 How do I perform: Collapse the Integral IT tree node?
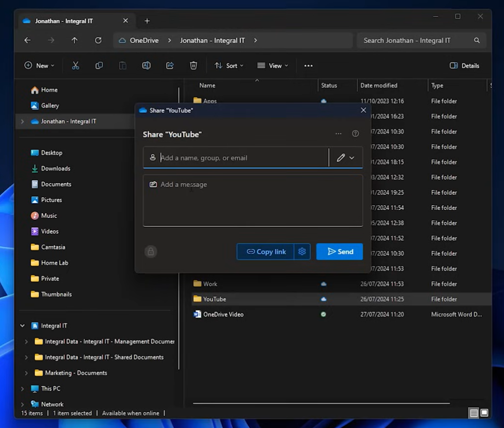click(x=22, y=326)
